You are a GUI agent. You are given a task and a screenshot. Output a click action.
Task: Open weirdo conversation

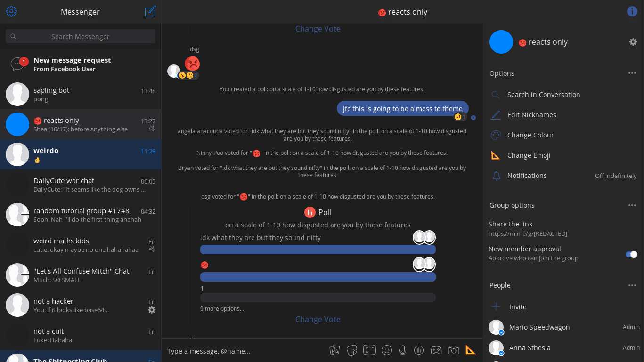pos(81,154)
